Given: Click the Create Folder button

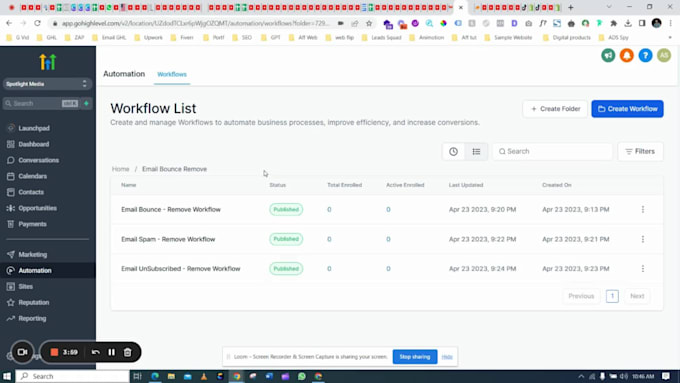Looking at the screenshot, I should click(555, 109).
